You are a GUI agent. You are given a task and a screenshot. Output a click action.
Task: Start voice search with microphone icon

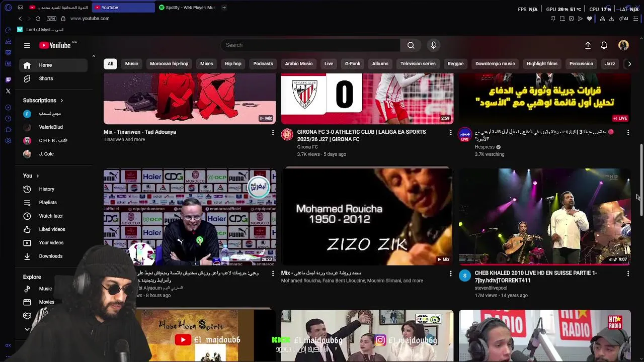(434, 45)
